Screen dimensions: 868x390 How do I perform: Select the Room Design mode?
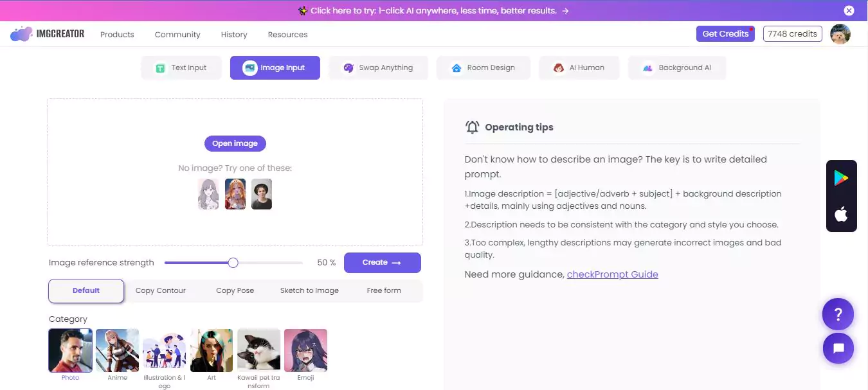point(484,67)
